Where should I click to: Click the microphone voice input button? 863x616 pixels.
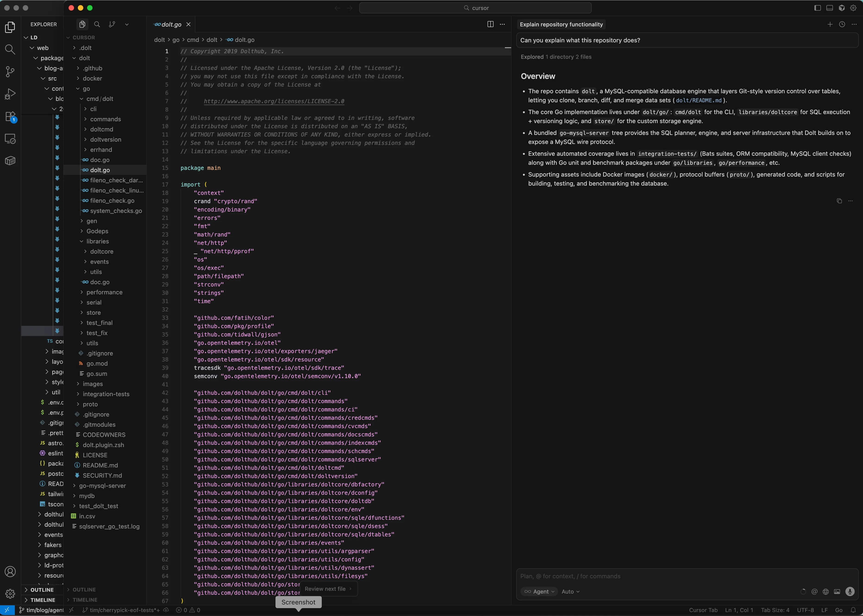click(x=850, y=591)
